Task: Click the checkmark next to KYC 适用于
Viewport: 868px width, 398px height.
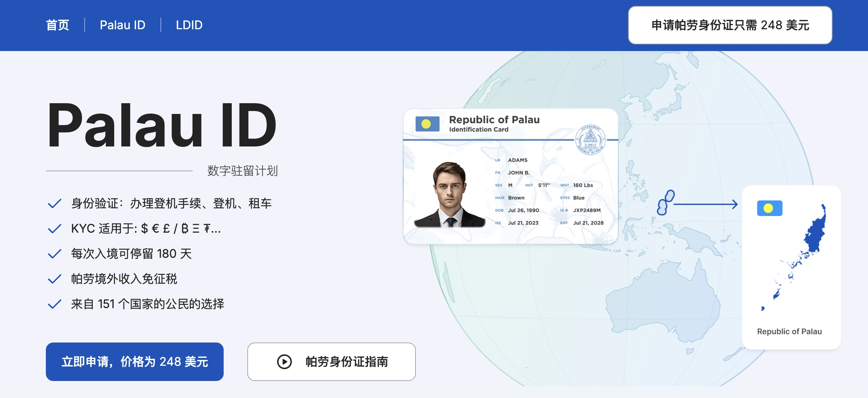Action: click(55, 229)
